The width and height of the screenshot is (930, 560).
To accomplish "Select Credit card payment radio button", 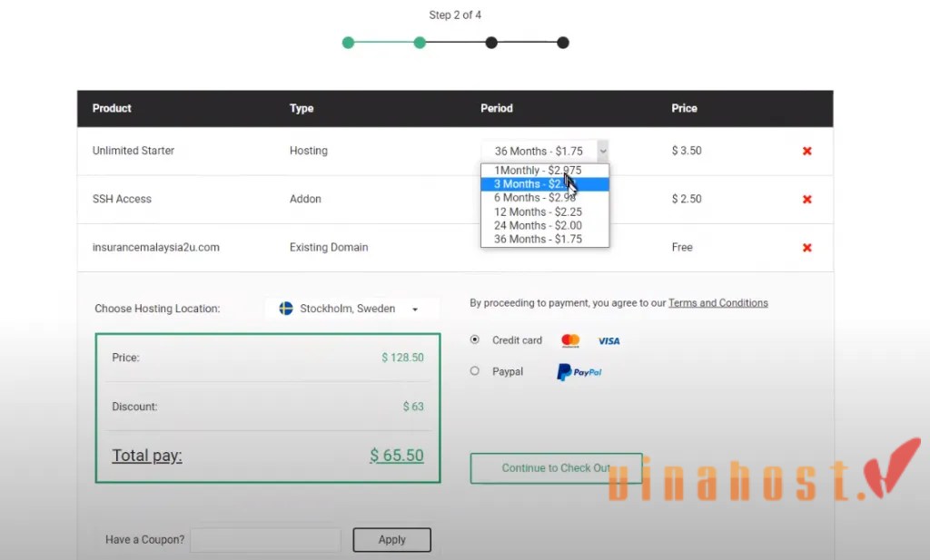I will [x=475, y=340].
